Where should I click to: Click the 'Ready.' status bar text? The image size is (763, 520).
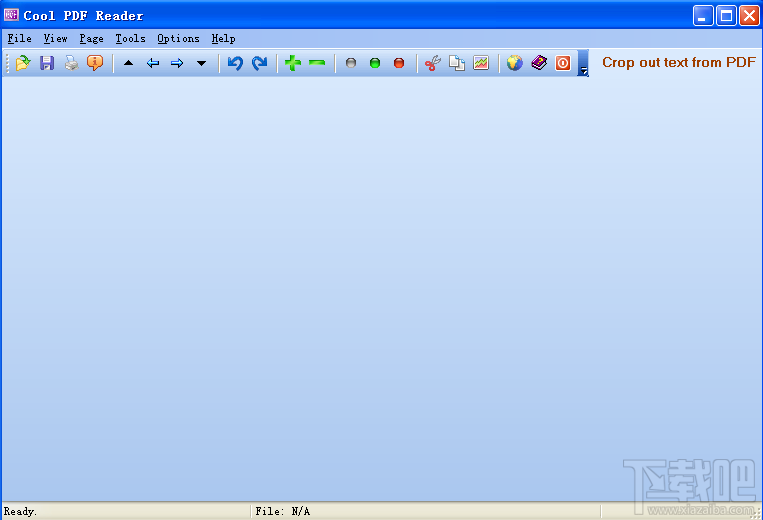[x=20, y=511]
